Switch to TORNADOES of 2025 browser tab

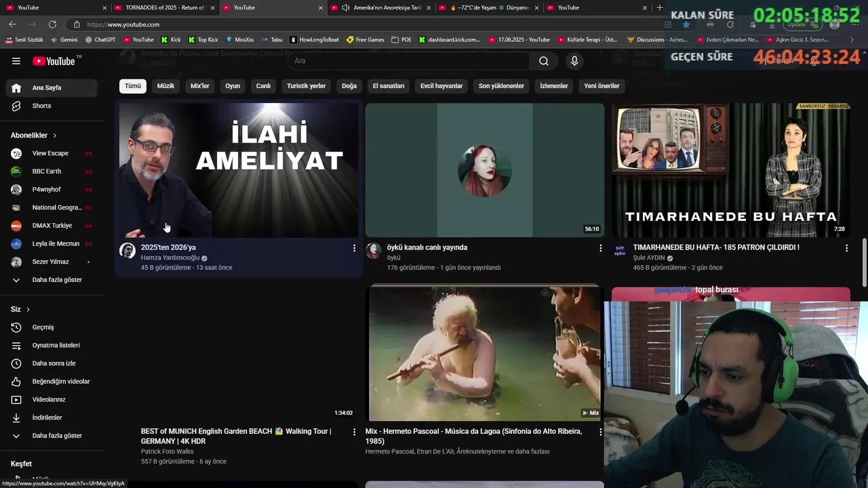pyautogui.click(x=164, y=7)
